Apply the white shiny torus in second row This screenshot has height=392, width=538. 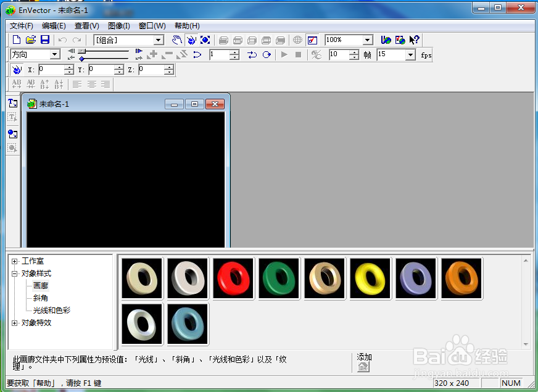[x=142, y=324]
